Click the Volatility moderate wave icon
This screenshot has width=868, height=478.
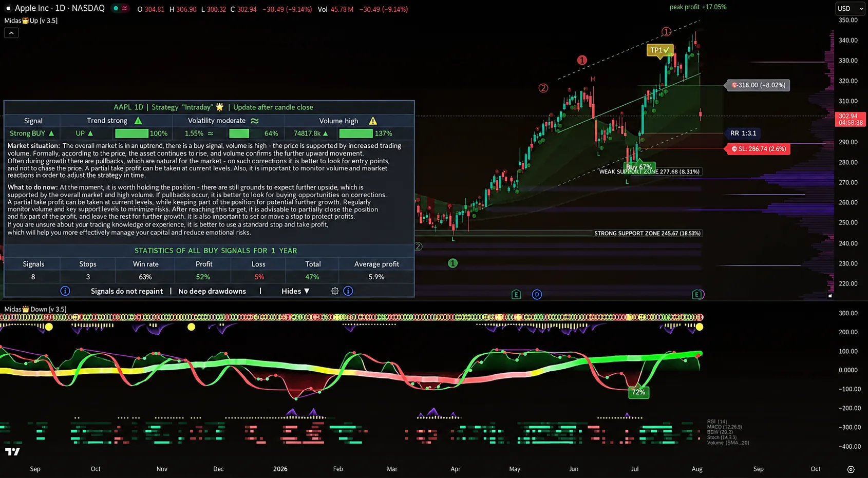point(254,121)
